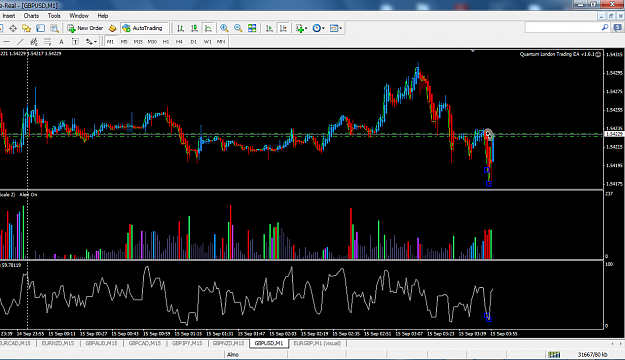
Task: Expand the Periods dropdown arrow
Action: tap(323, 28)
